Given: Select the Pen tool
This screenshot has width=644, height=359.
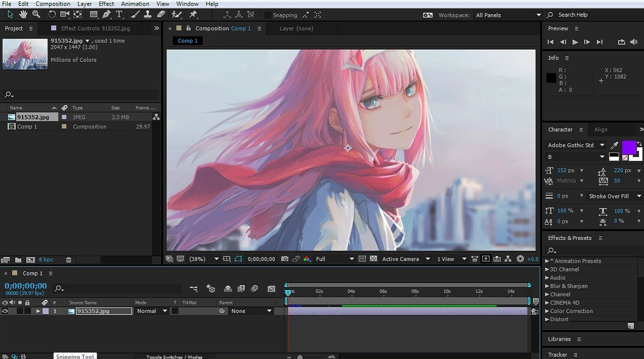Looking at the screenshot, I should tap(106, 15).
